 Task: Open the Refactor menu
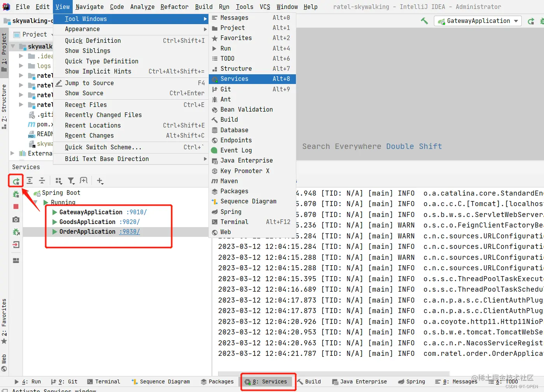pyautogui.click(x=174, y=7)
